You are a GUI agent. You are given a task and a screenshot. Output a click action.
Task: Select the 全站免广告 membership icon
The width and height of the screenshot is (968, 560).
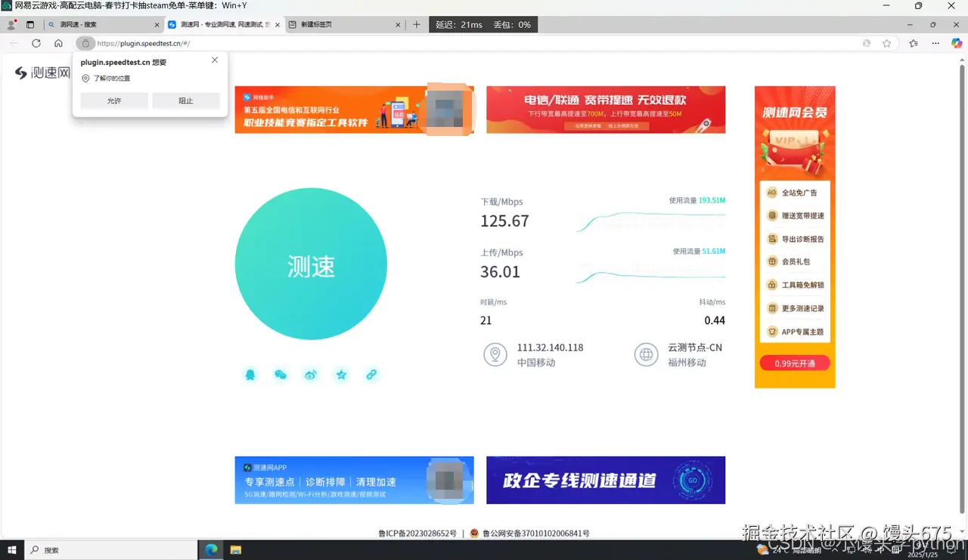pyautogui.click(x=773, y=192)
